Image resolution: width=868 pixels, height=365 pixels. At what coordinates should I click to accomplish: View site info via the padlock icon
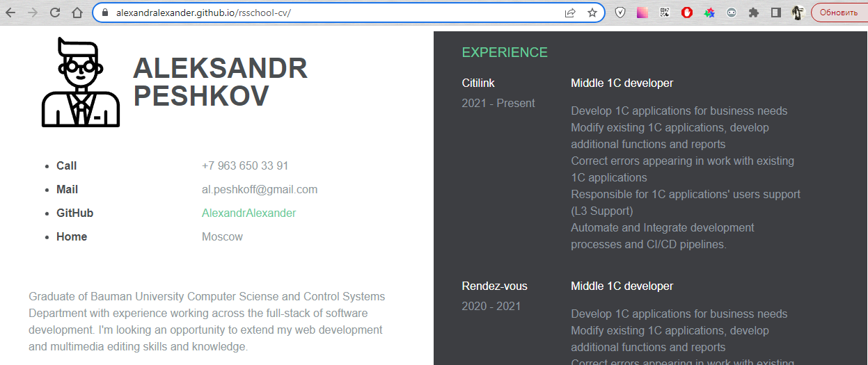point(105,13)
